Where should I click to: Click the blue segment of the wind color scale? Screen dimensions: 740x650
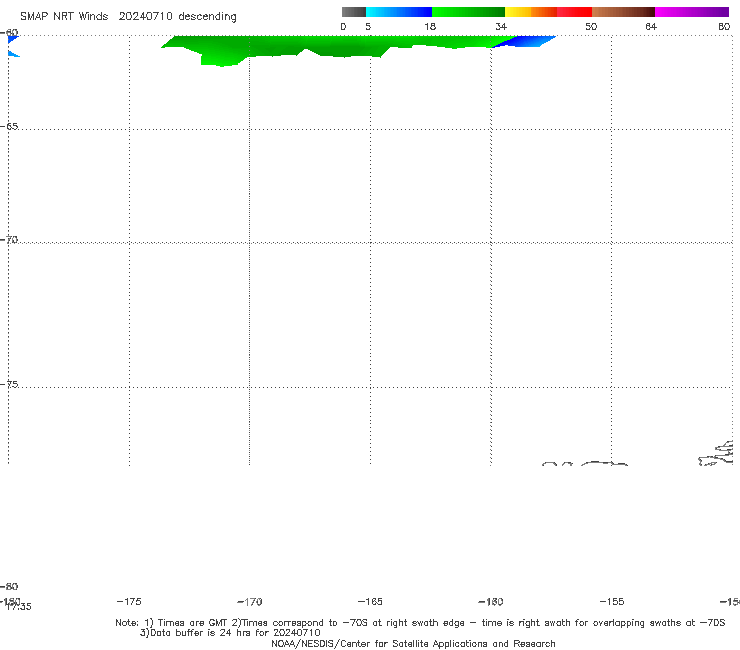coord(399,12)
